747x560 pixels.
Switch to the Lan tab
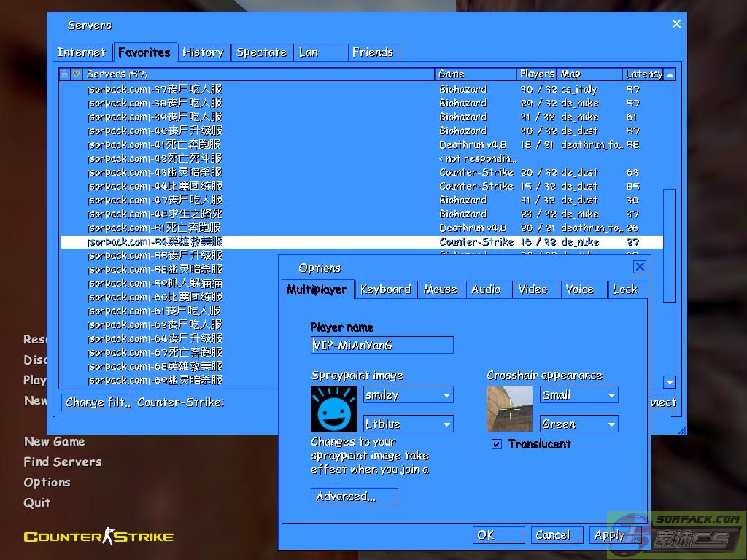321,52
